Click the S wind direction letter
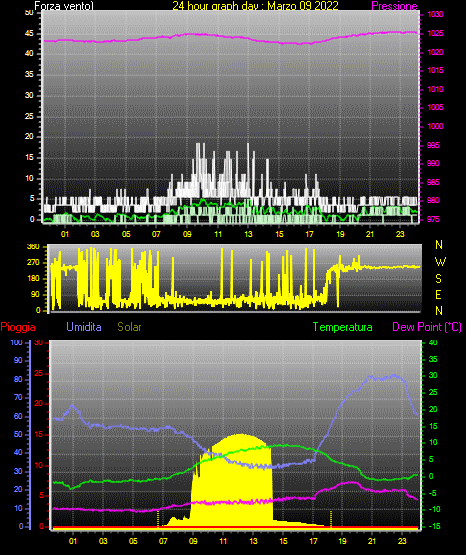This screenshot has width=466, height=555. [x=439, y=279]
